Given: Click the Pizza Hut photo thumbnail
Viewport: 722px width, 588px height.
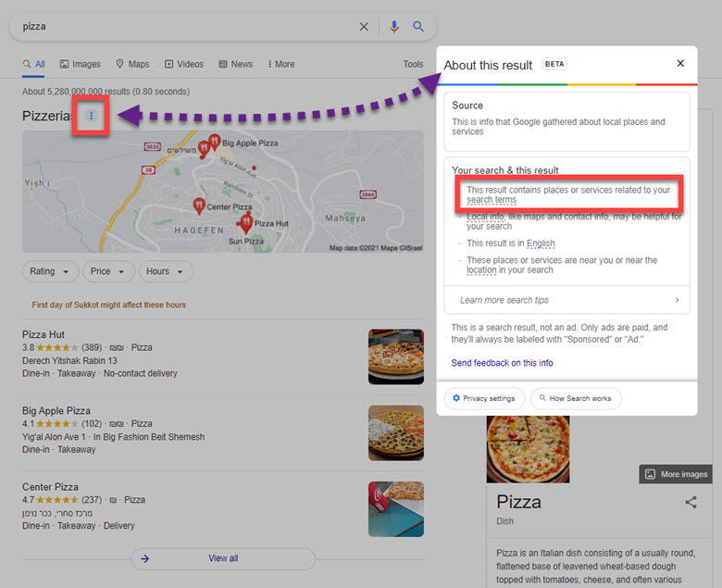Looking at the screenshot, I should (x=396, y=357).
